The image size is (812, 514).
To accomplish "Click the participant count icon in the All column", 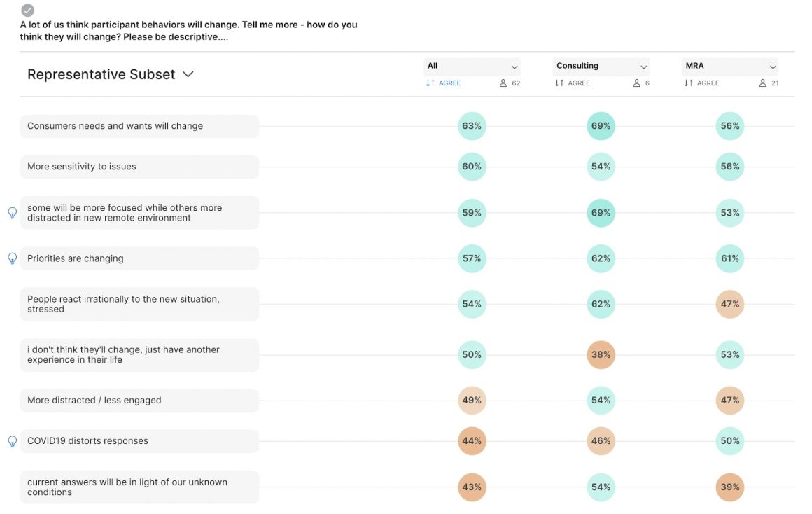I will (x=501, y=83).
